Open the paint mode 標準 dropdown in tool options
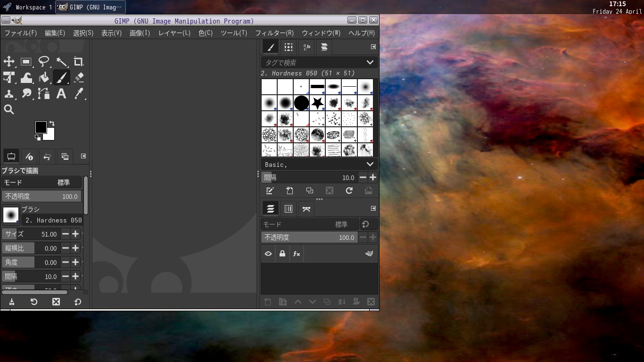 [x=41, y=182]
